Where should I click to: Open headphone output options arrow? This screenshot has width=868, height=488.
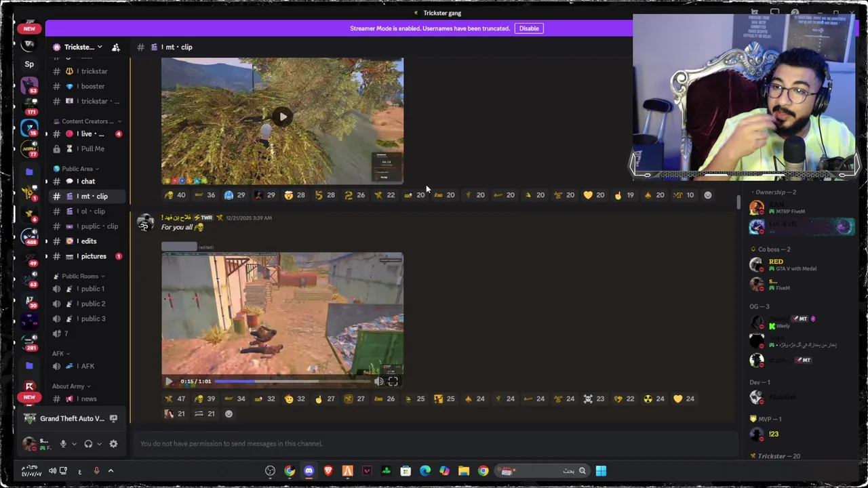tap(99, 444)
